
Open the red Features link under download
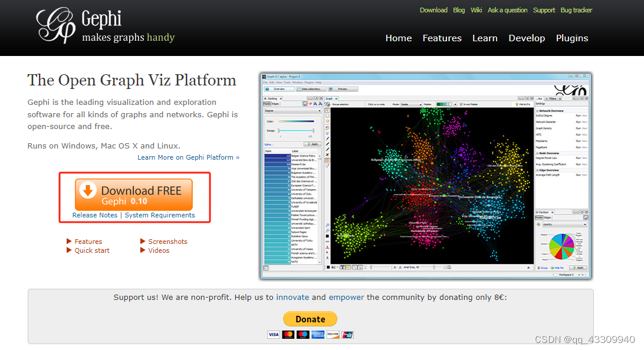tap(88, 242)
